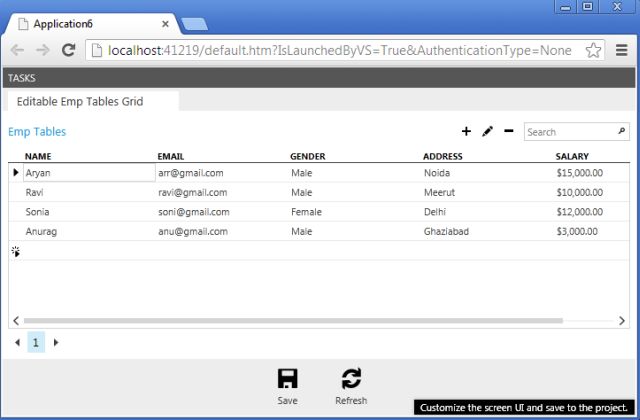The image size is (640, 420).
Task: Sort by the SALARY column header
Action: pos(572,156)
